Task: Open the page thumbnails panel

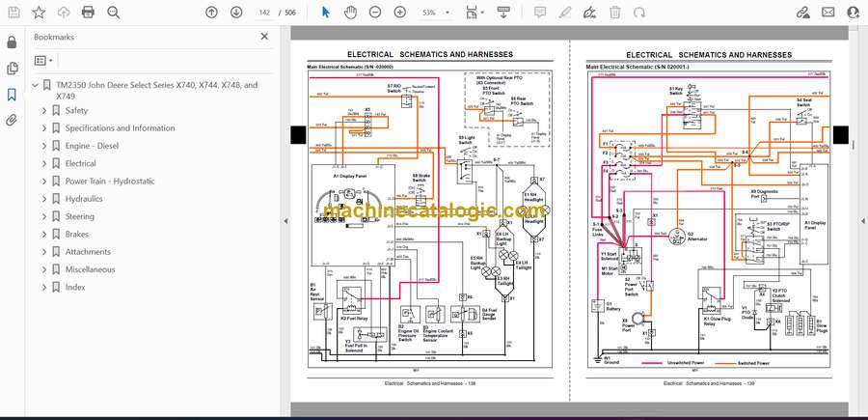Action: [12, 69]
